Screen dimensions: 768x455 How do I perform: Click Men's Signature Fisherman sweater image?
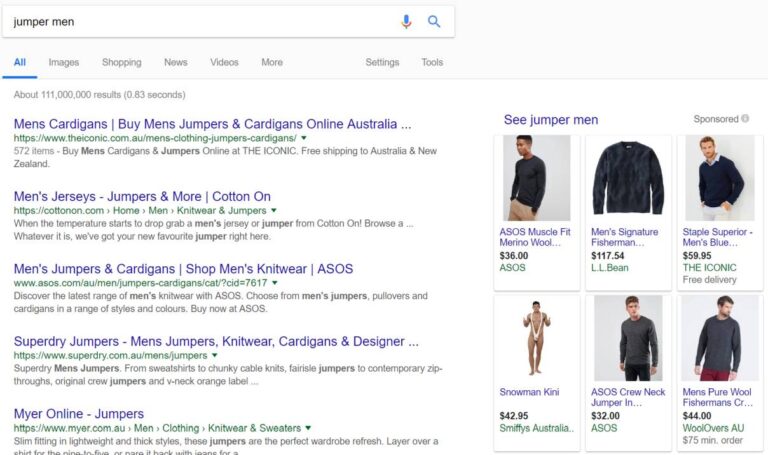628,178
